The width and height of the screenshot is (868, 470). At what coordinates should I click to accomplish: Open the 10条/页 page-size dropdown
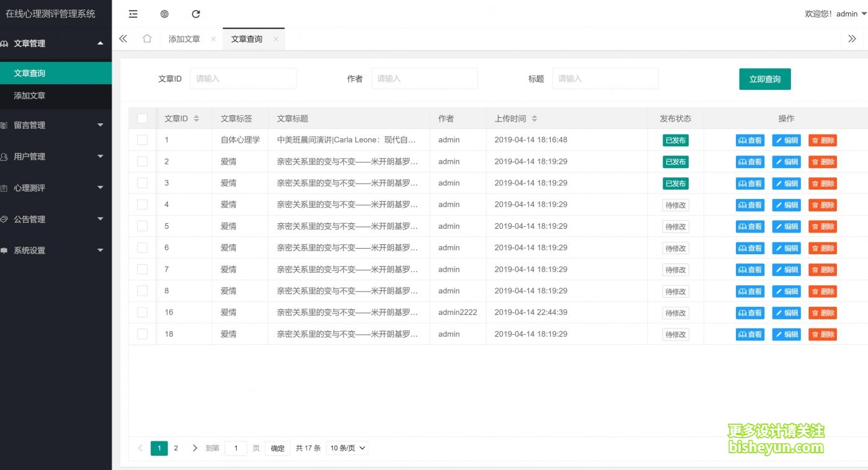pyautogui.click(x=347, y=448)
